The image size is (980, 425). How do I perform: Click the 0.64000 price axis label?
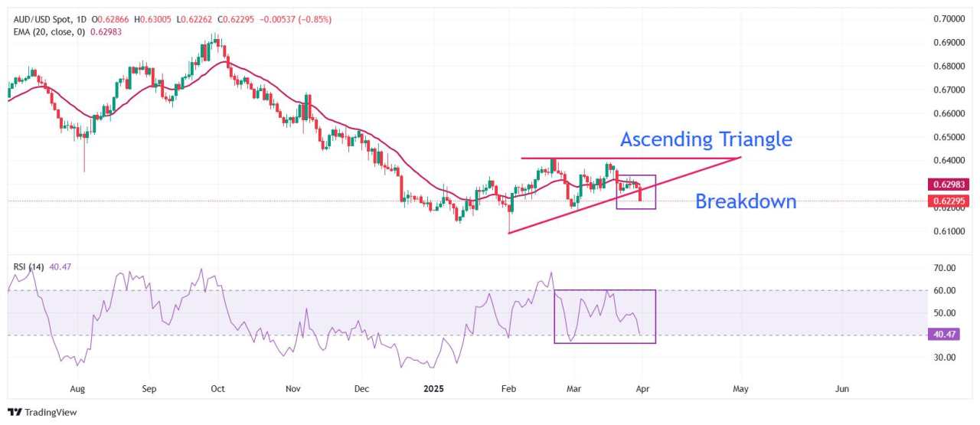(x=949, y=161)
